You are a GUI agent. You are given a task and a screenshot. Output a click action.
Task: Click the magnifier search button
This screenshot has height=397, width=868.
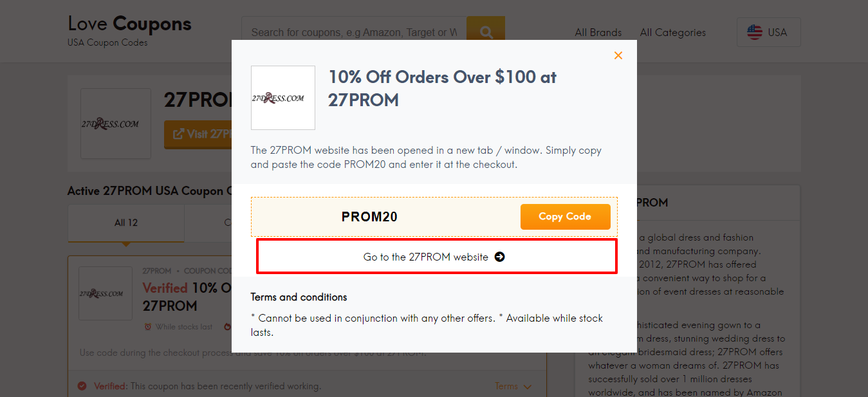(x=486, y=32)
